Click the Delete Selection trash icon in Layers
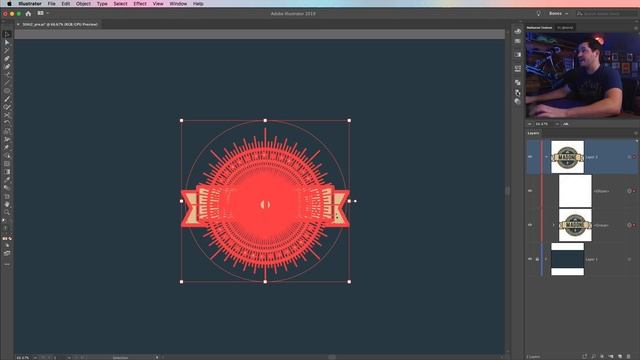This screenshot has width=640, height=360. click(629, 357)
